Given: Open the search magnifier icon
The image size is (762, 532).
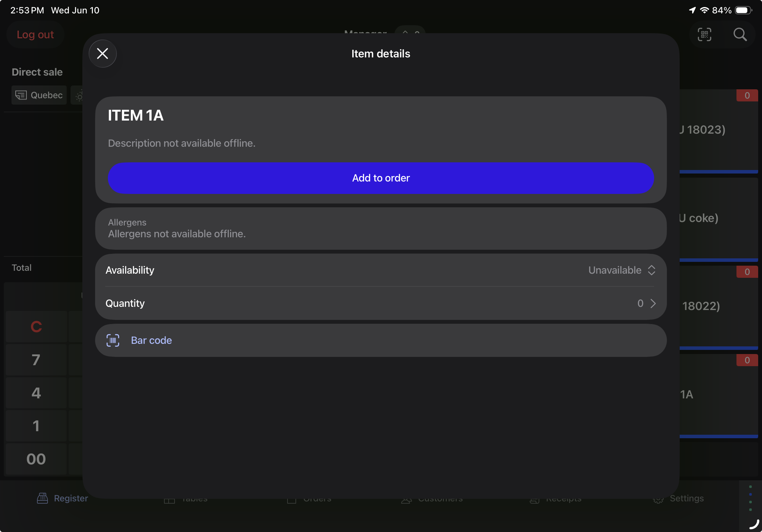Looking at the screenshot, I should coord(740,34).
